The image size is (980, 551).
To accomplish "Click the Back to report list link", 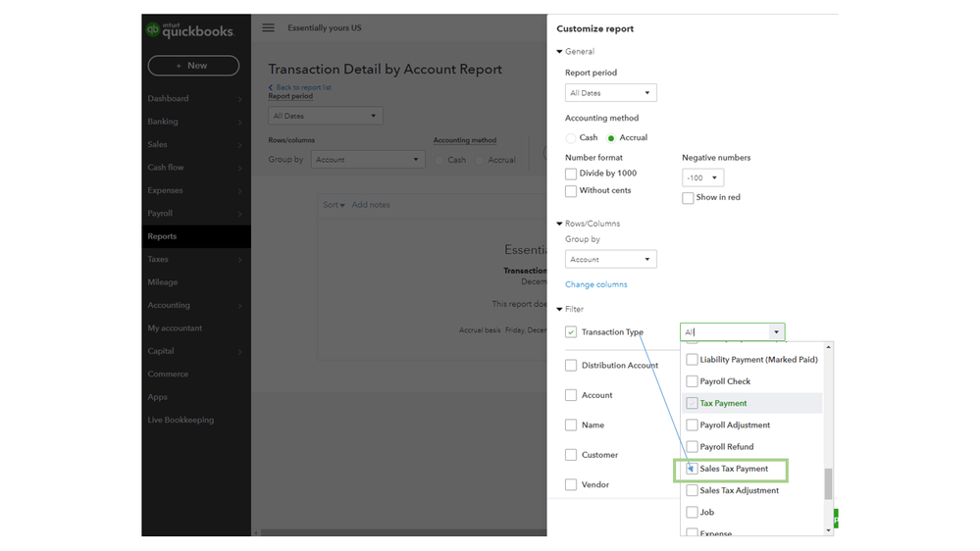I will click(300, 87).
